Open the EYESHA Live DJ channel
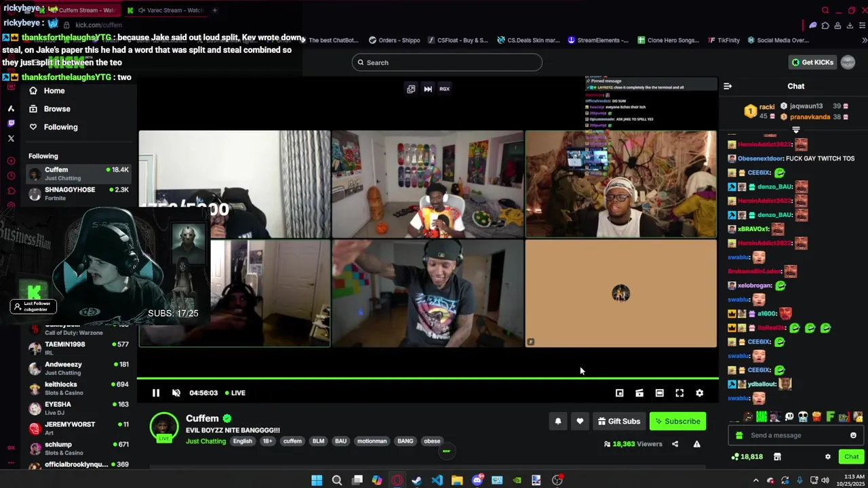The height and width of the screenshot is (488, 868). tap(79, 408)
